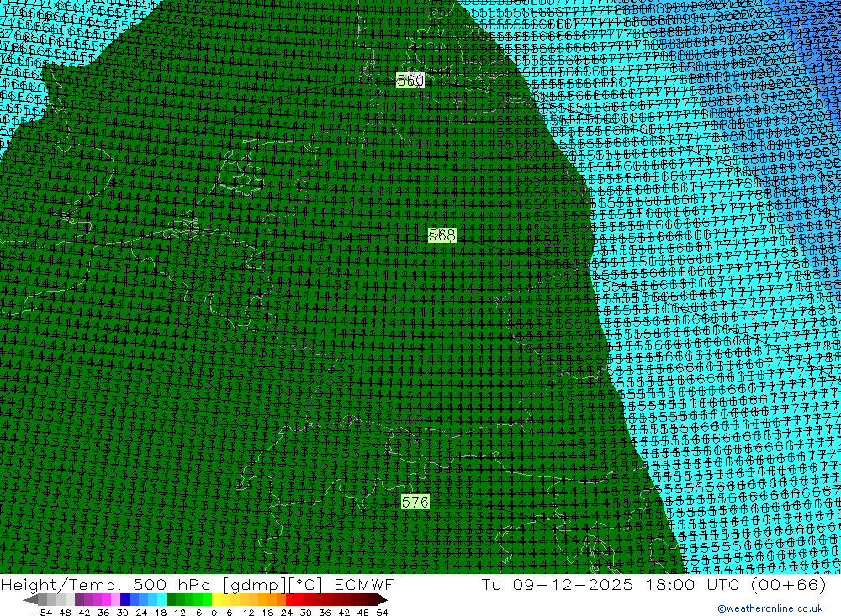
Task: Click the bright red swatch at 24 in legend
Action: point(290,600)
